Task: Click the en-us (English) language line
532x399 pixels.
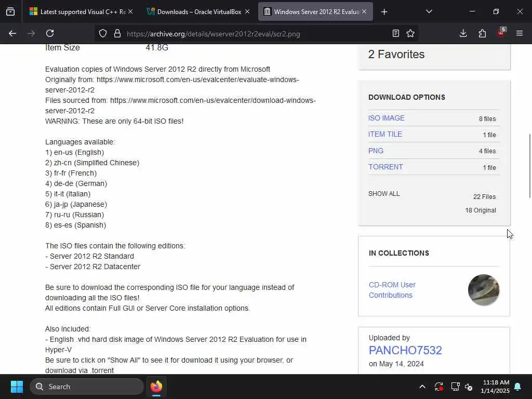Action: pos(75,152)
